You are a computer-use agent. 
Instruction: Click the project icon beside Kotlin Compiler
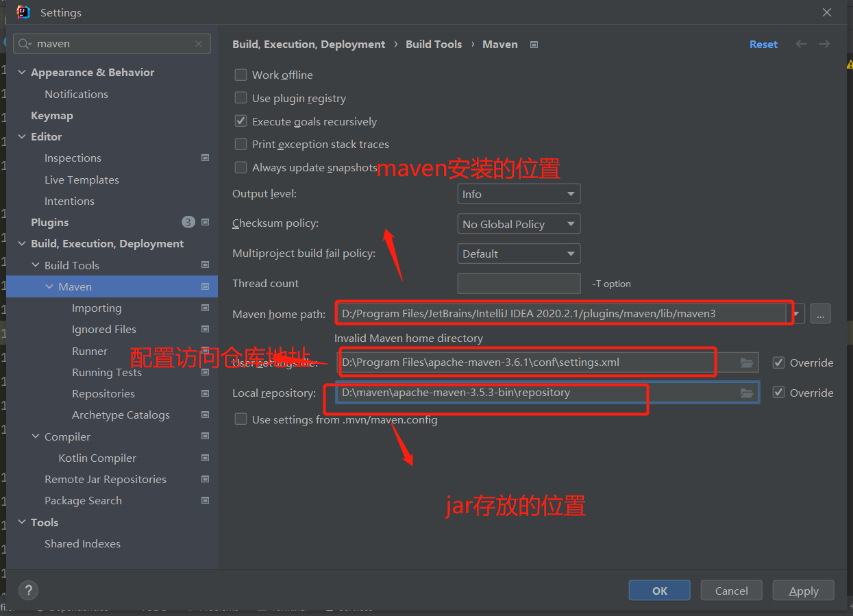pyautogui.click(x=205, y=458)
